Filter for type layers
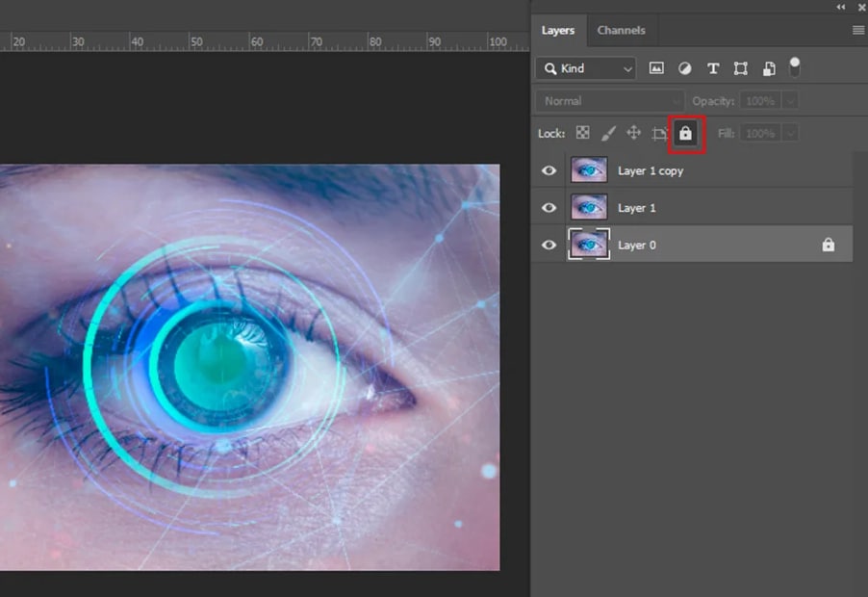The image size is (868, 597). [713, 68]
